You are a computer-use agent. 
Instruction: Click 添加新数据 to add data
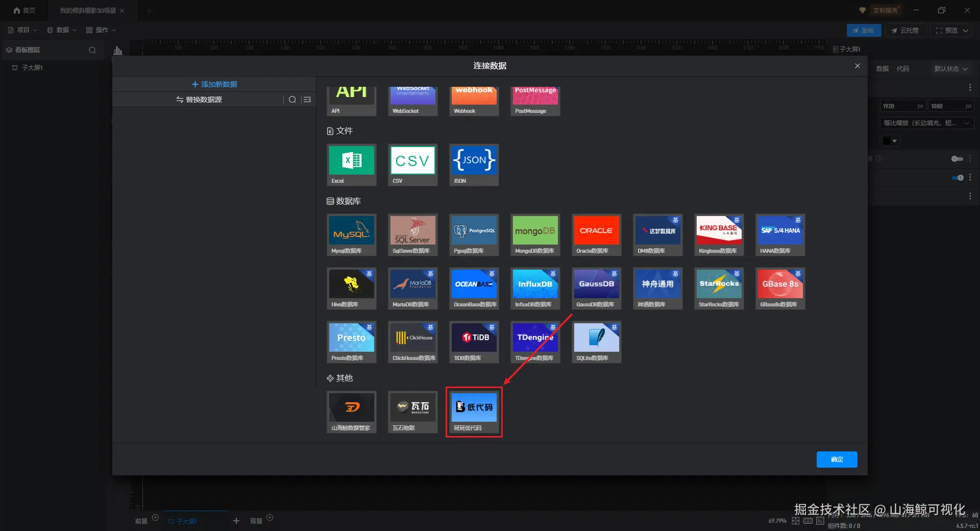tap(214, 84)
